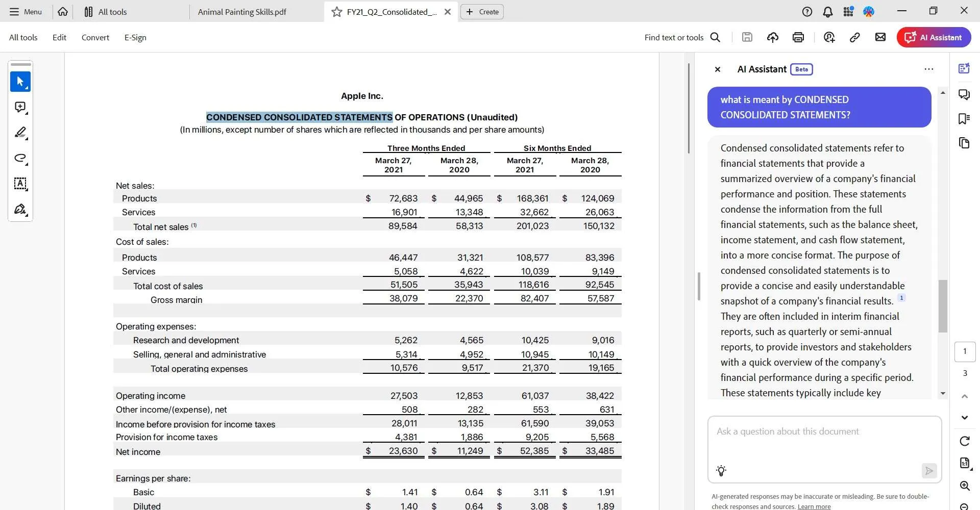
Task: Close the AI Assistant panel
Action: pos(717,69)
